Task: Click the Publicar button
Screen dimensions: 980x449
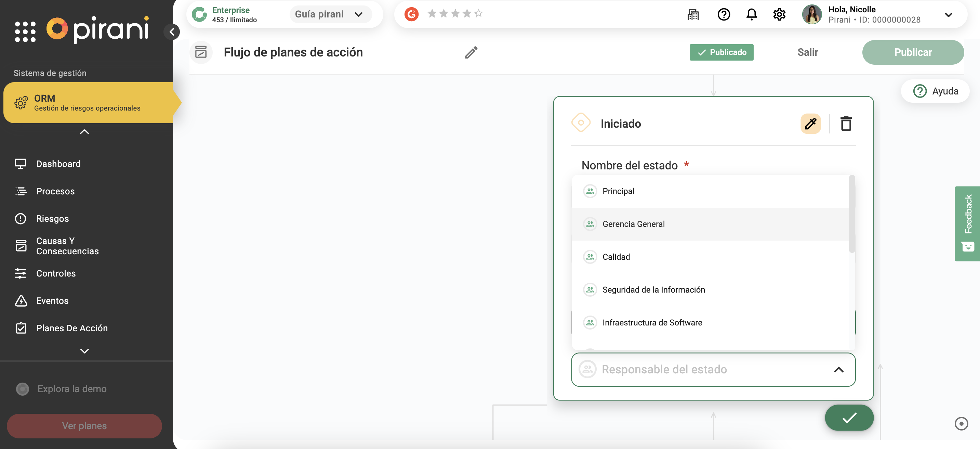Action: point(913,52)
